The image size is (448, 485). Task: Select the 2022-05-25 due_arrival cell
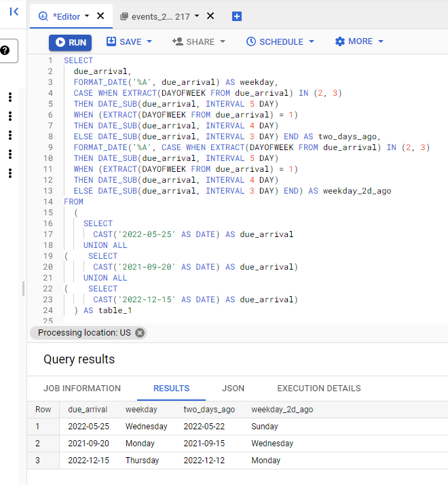[x=88, y=427]
